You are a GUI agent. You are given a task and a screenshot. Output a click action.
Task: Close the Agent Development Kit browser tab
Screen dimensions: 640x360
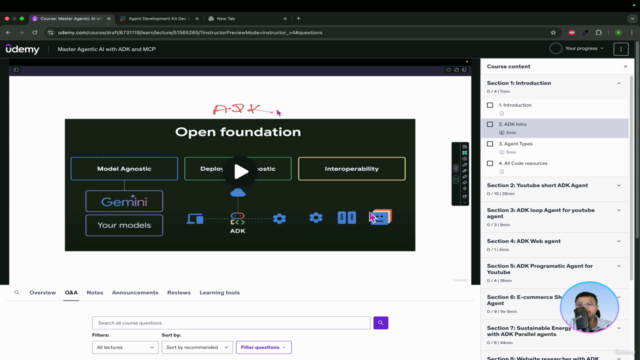point(197,19)
